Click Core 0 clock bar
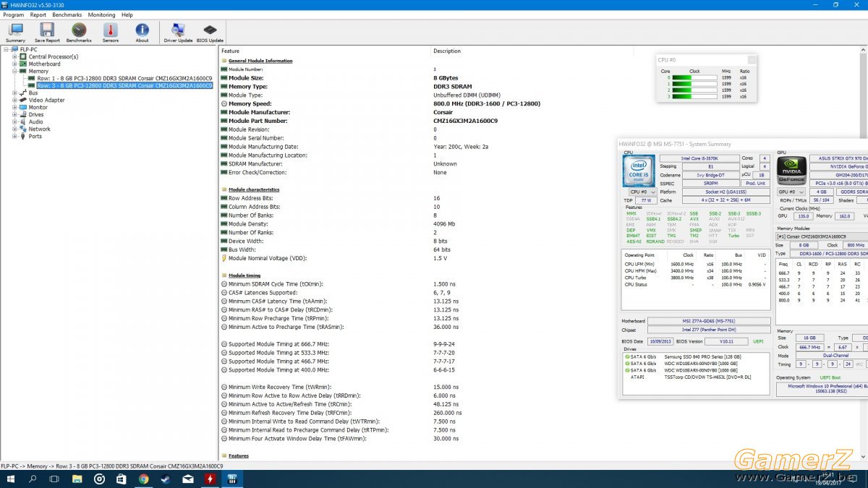 pyautogui.click(x=694, y=77)
